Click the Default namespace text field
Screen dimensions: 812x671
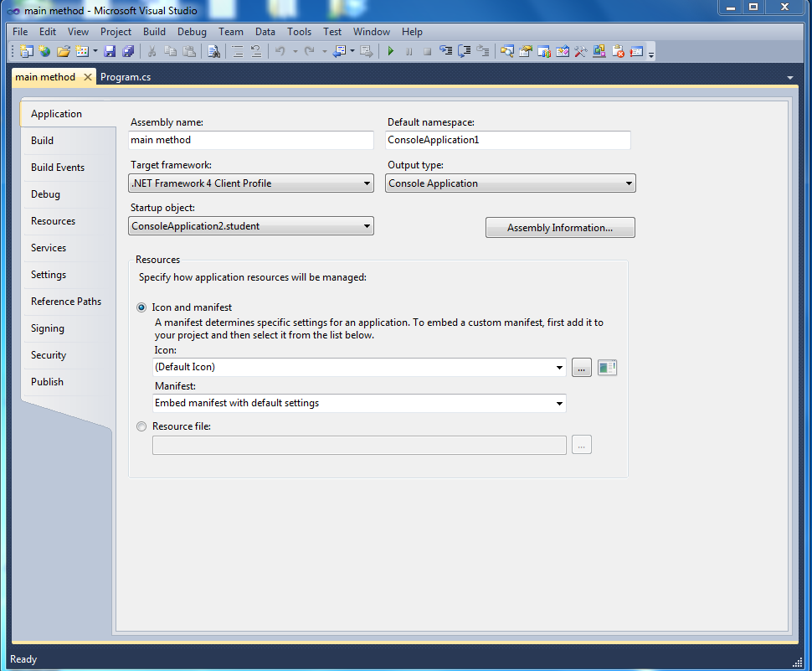507,140
